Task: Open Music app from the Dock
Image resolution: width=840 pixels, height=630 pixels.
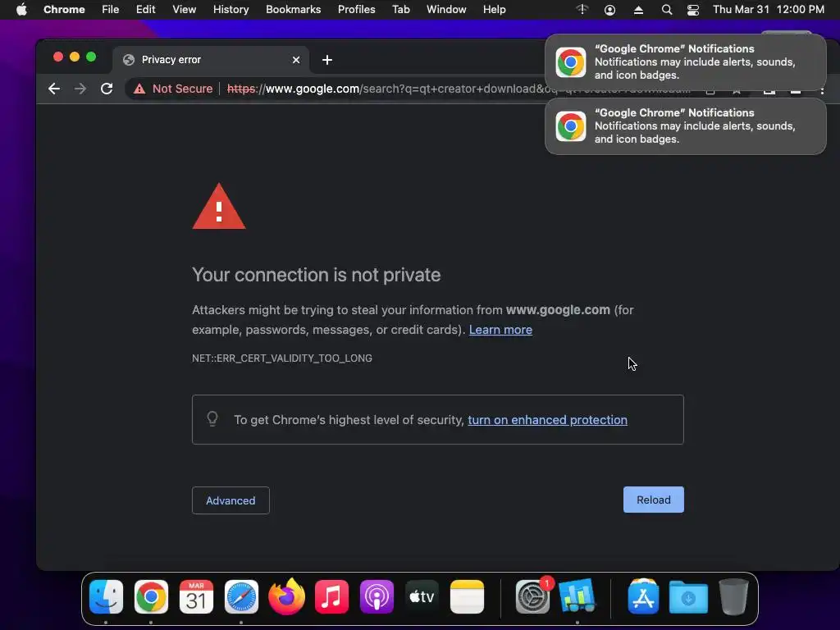Action: click(331, 596)
